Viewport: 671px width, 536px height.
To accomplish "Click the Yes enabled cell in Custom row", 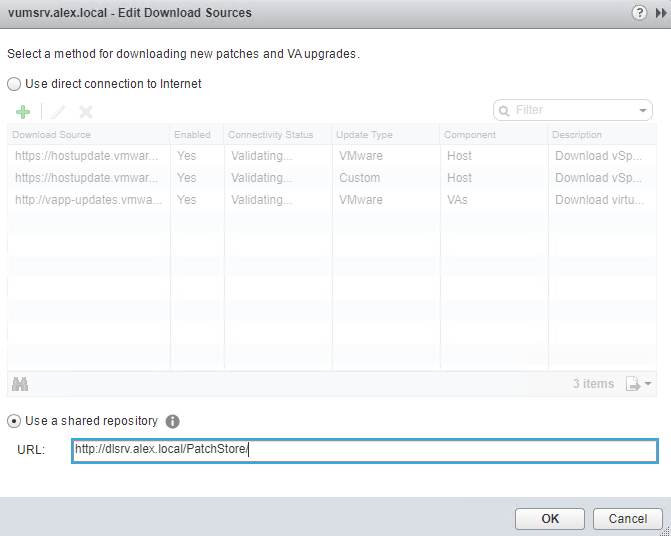I will pos(197,178).
